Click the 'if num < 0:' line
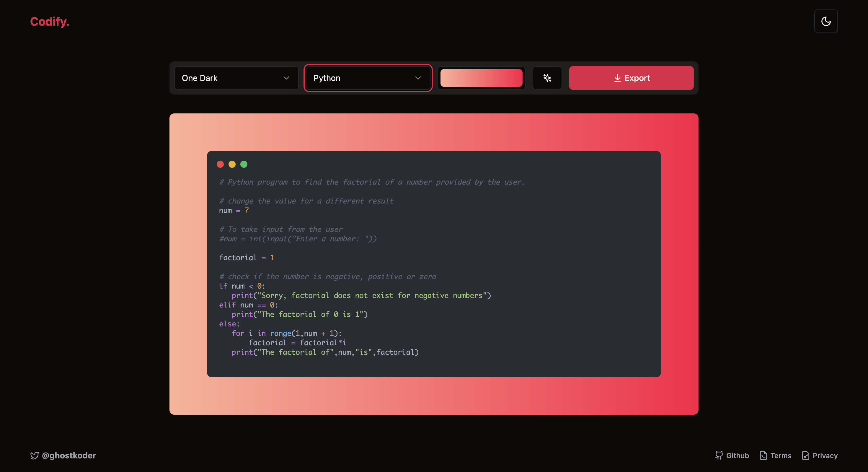 (242, 286)
